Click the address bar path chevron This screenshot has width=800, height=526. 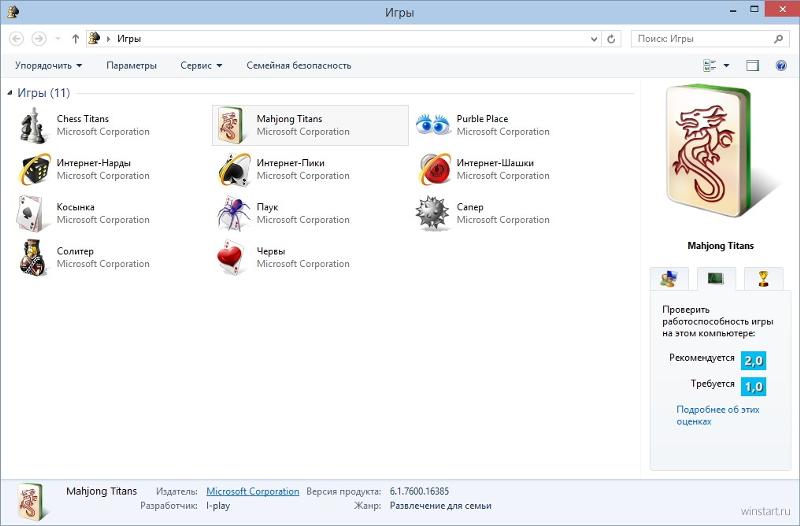tap(108, 39)
